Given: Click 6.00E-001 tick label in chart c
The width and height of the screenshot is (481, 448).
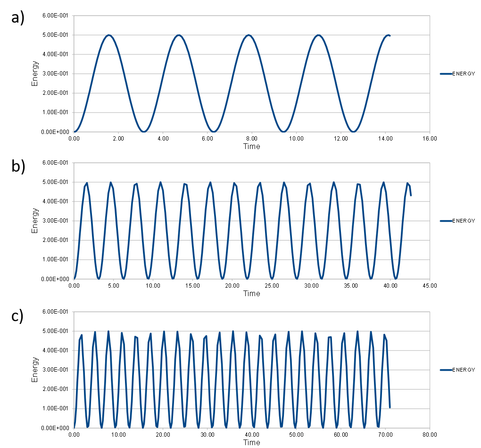Looking at the screenshot, I should pyautogui.click(x=55, y=312).
